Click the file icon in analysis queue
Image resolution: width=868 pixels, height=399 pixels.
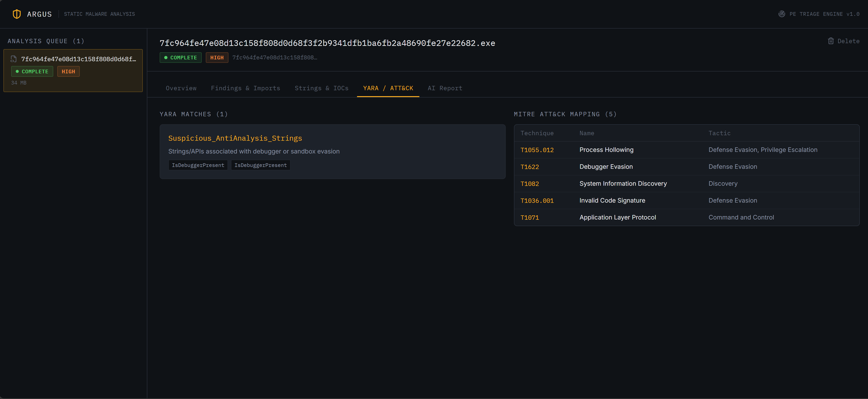tap(13, 59)
